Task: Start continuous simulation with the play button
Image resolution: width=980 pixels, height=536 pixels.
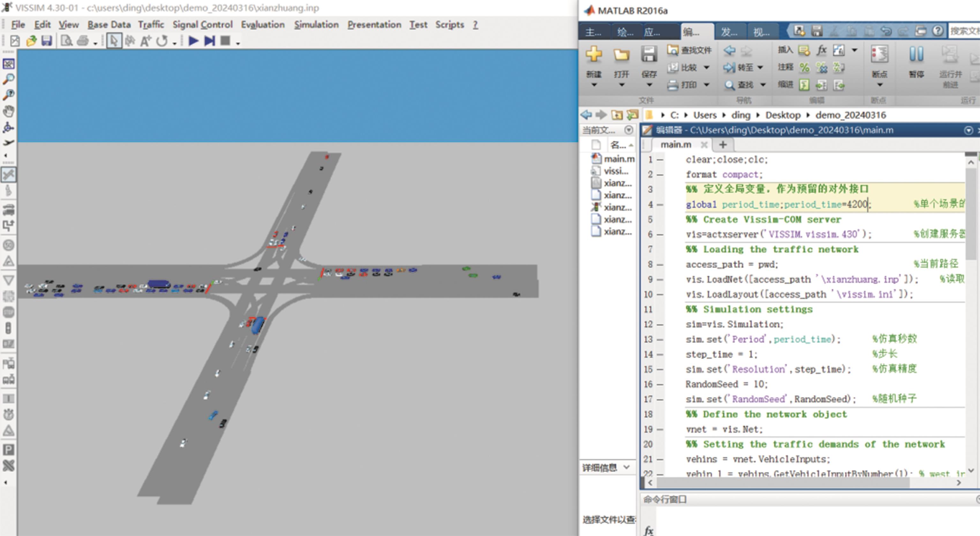Action: point(193,41)
